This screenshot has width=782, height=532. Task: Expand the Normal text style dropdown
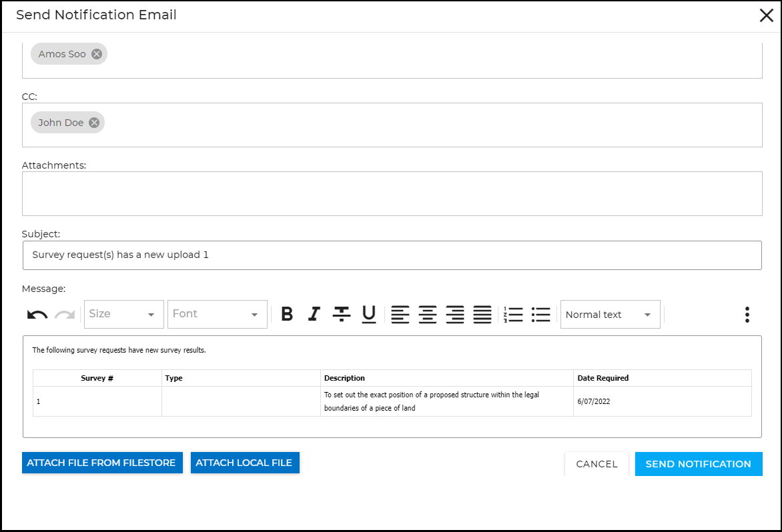pyautogui.click(x=610, y=315)
